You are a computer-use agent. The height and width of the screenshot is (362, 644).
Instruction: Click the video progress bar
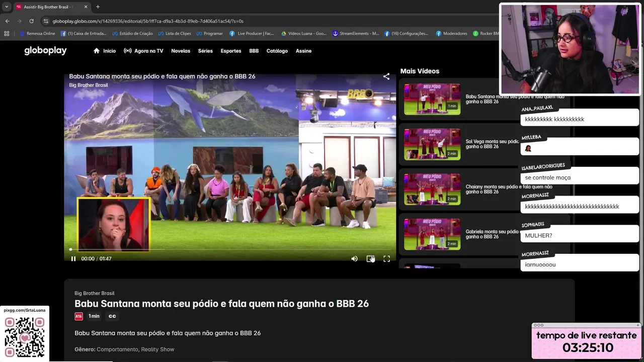pos(230,249)
